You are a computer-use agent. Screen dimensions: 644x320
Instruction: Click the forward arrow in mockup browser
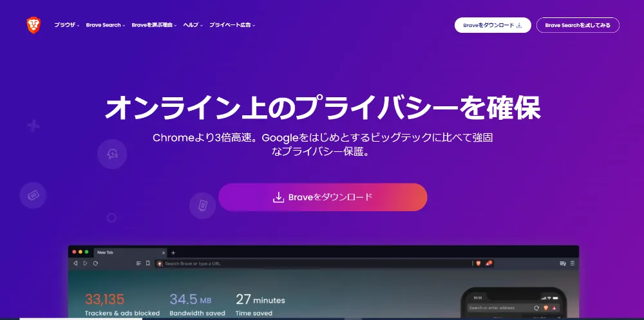tap(86, 263)
